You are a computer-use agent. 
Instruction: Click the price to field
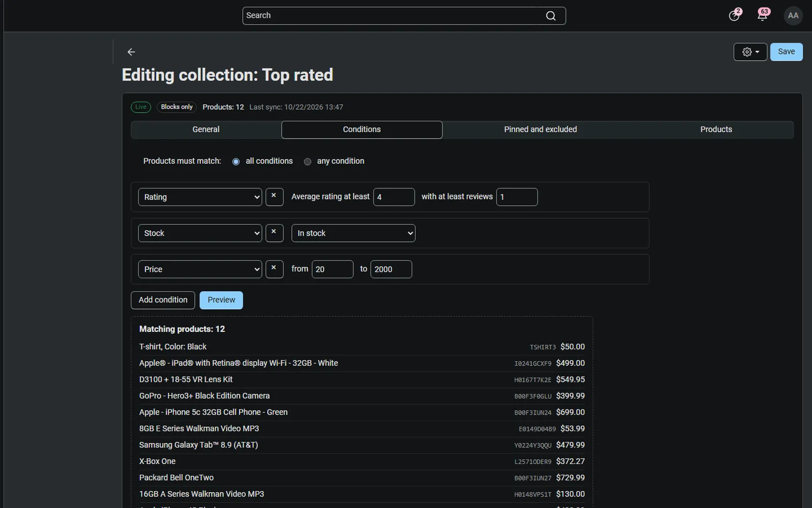coord(391,269)
